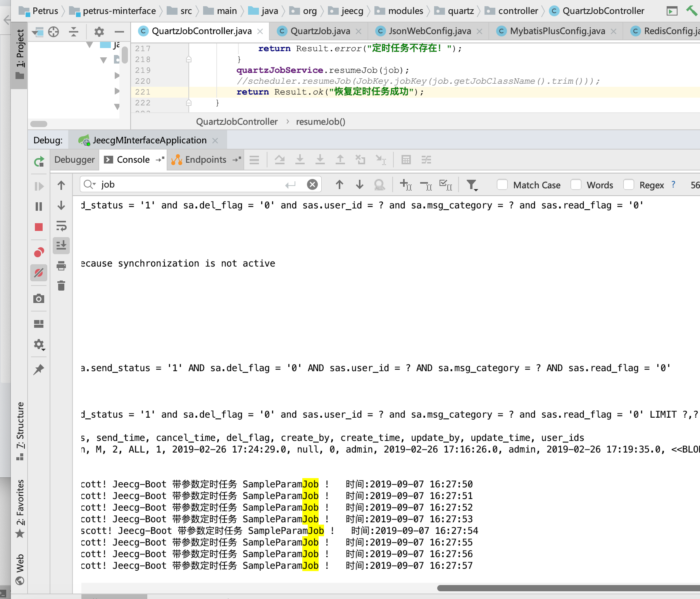Pin the debug tab
Image resolution: width=700 pixels, height=599 pixels.
[x=39, y=369]
